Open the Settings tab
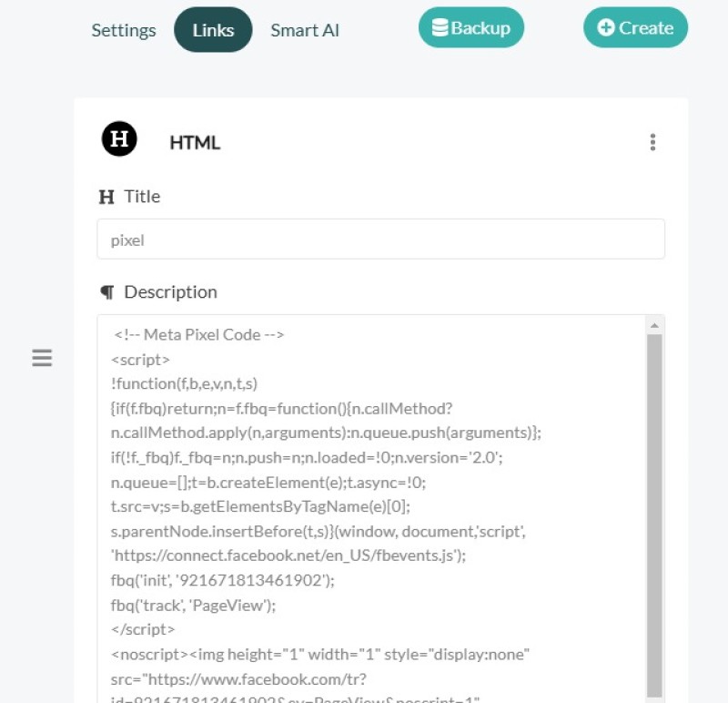The image size is (728, 703). [x=124, y=31]
